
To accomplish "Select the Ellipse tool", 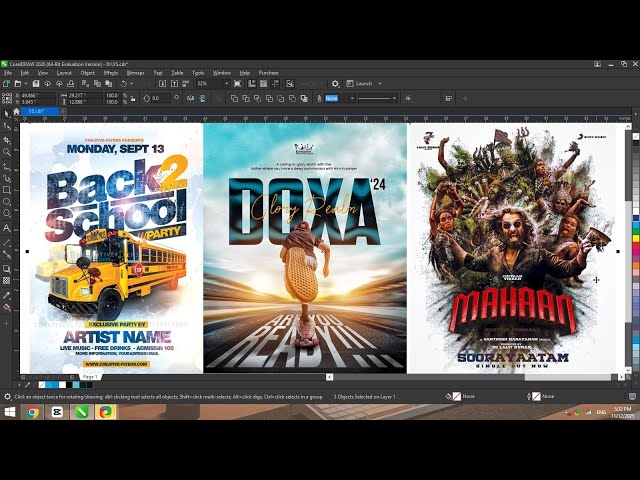I will tap(7, 202).
